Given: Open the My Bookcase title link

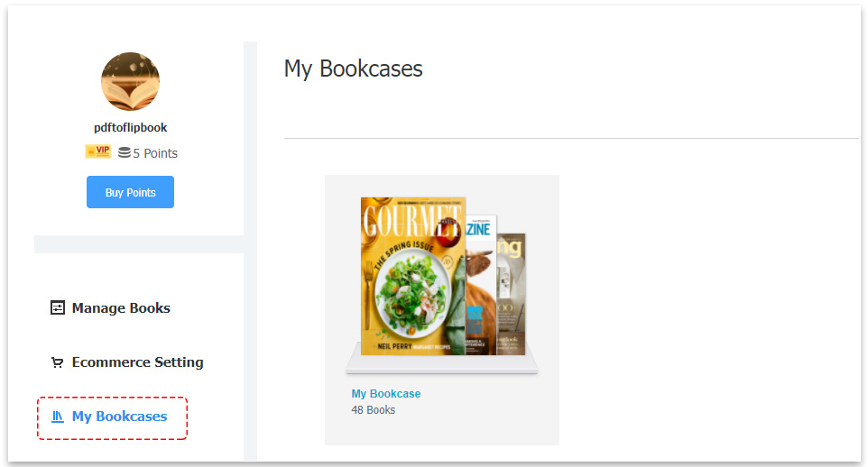Looking at the screenshot, I should pyautogui.click(x=386, y=394).
